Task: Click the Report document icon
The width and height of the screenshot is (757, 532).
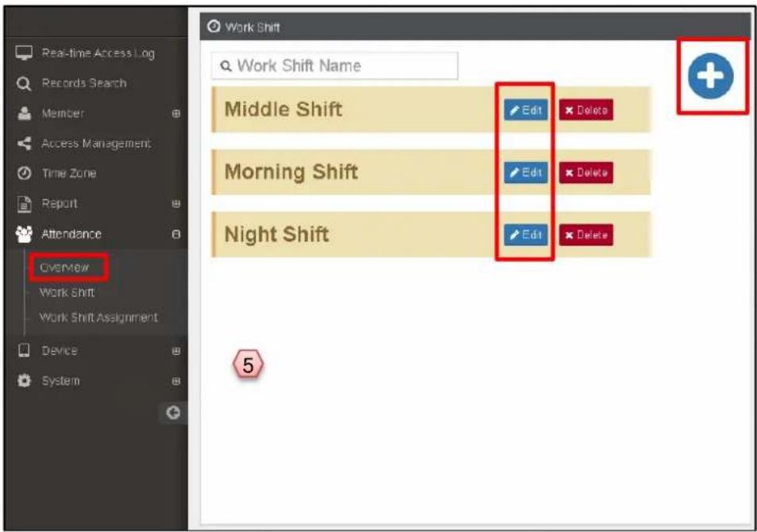Action: [x=24, y=204]
